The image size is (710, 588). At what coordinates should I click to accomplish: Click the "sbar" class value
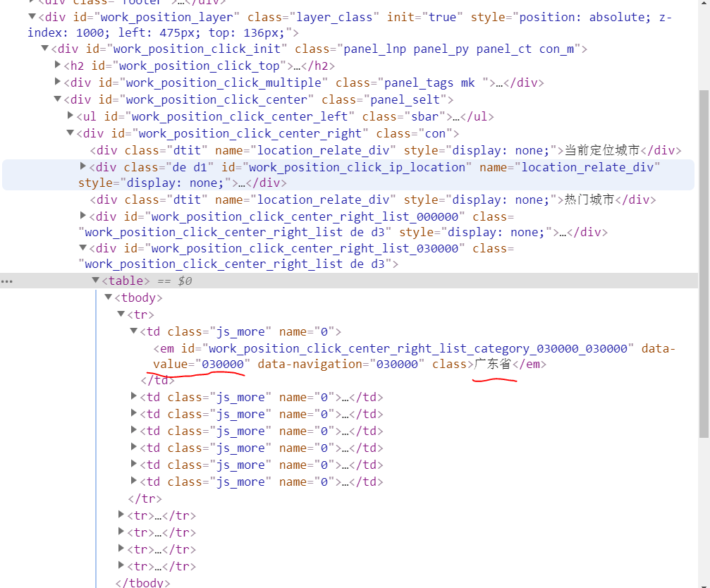(x=425, y=116)
